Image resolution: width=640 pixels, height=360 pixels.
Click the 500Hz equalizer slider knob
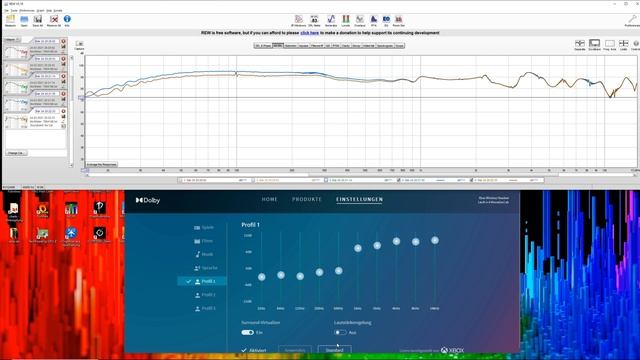pyautogui.click(x=338, y=271)
